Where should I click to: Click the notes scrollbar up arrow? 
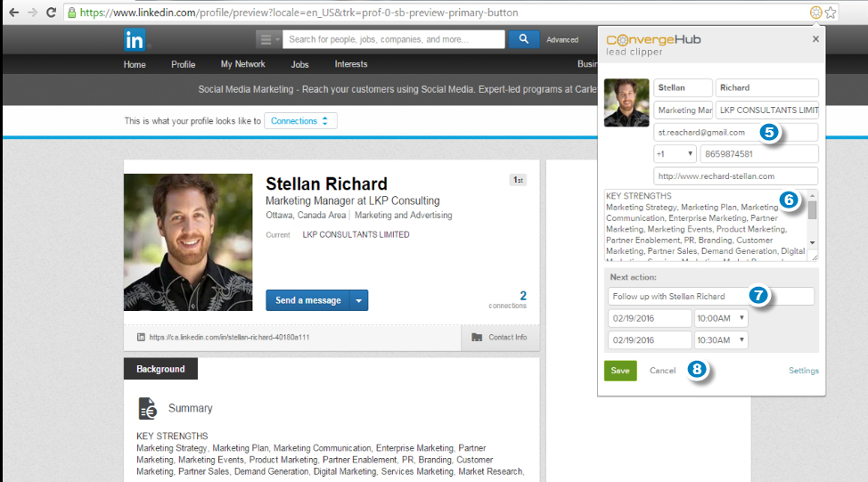point(812,196)
